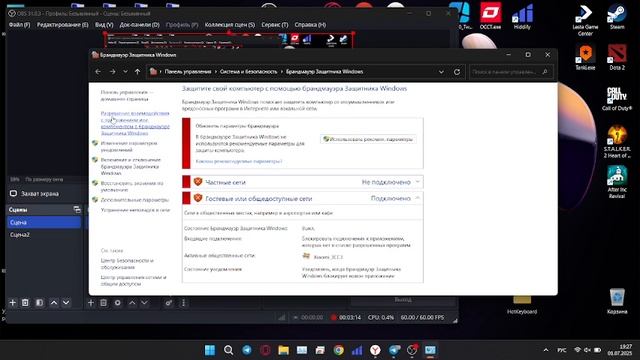Open Lesta Game Center desktop shortcut
This screenshot has width=640, height=360.
click(x=585, y=20)
